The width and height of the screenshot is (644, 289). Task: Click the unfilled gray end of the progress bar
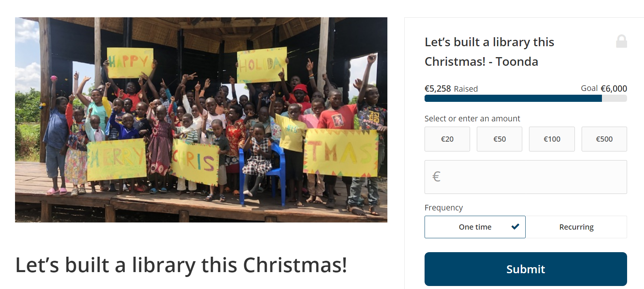coord(614,98)
